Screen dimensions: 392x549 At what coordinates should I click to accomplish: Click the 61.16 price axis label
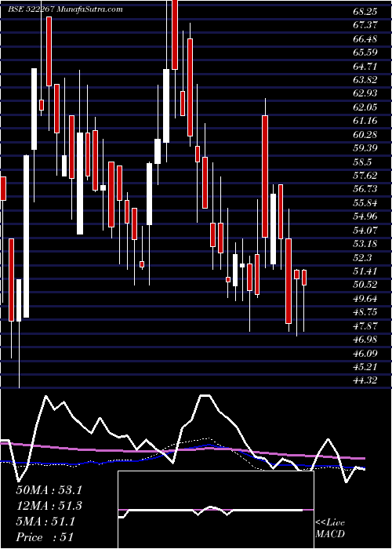point(365,121)
